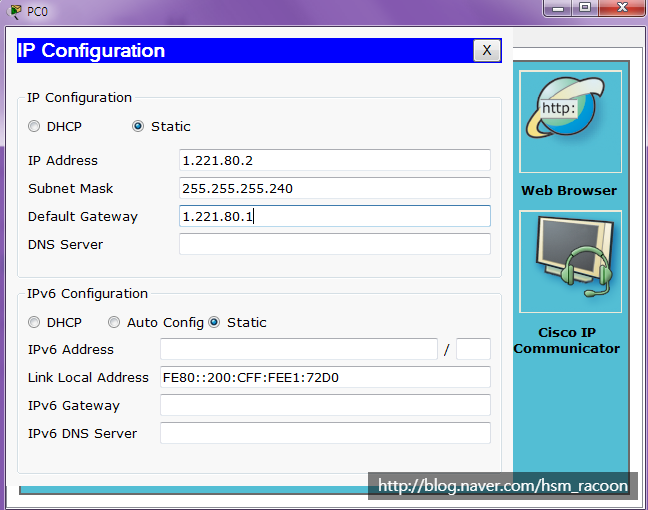Click the IPv6 DNS Server field
Image resolution: width=648 pixels, height=510 pixels.
click(325, 433)
